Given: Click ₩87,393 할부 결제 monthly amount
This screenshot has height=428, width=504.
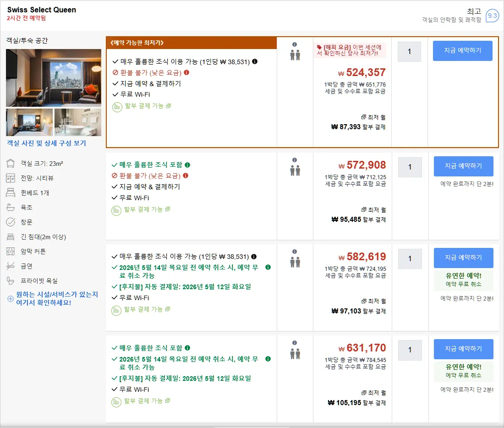Looking at the screenshot, I should click(358, 127).
